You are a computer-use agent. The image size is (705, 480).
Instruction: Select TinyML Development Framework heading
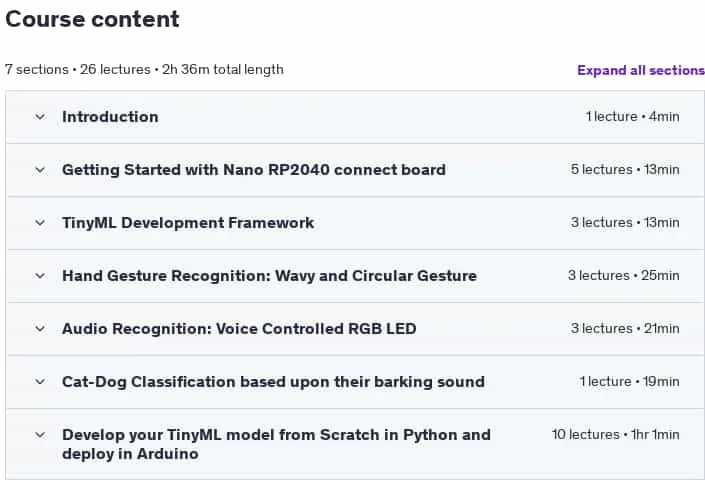pyautogui.click(x=188, y=223)
